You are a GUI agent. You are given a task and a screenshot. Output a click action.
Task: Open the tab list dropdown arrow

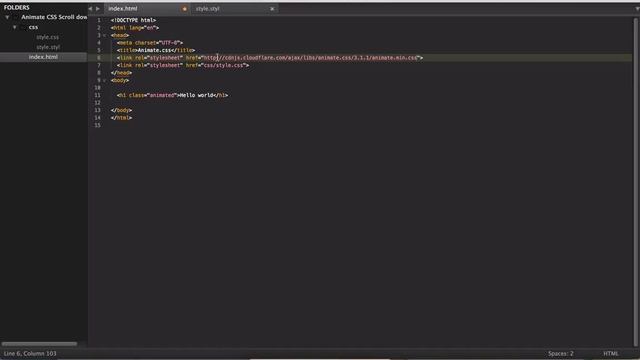click(x=637, y=9)
